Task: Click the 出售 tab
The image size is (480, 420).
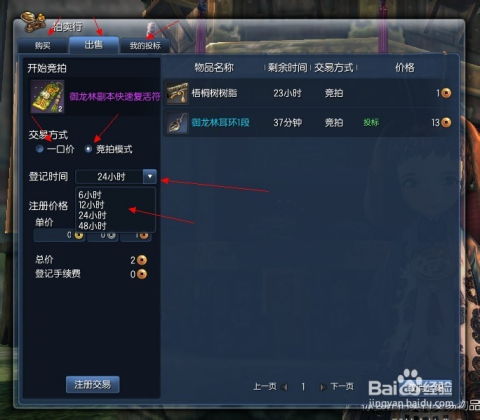Action: coord(94,45)
